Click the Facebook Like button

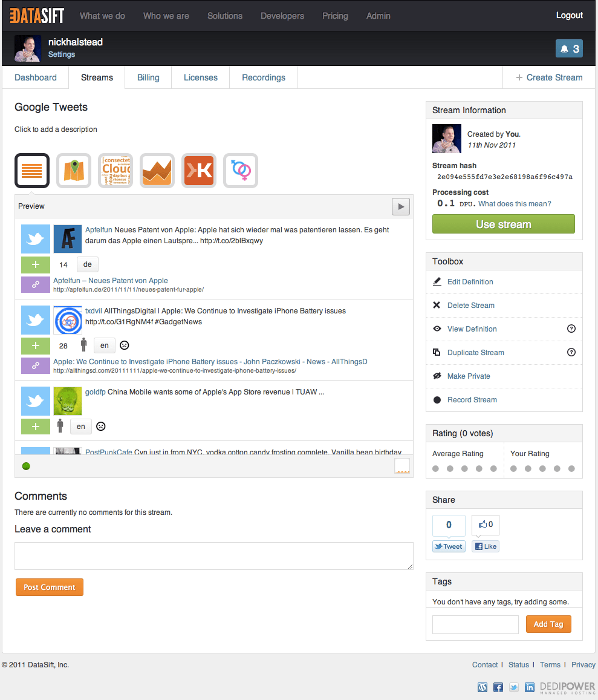[486, 546]
